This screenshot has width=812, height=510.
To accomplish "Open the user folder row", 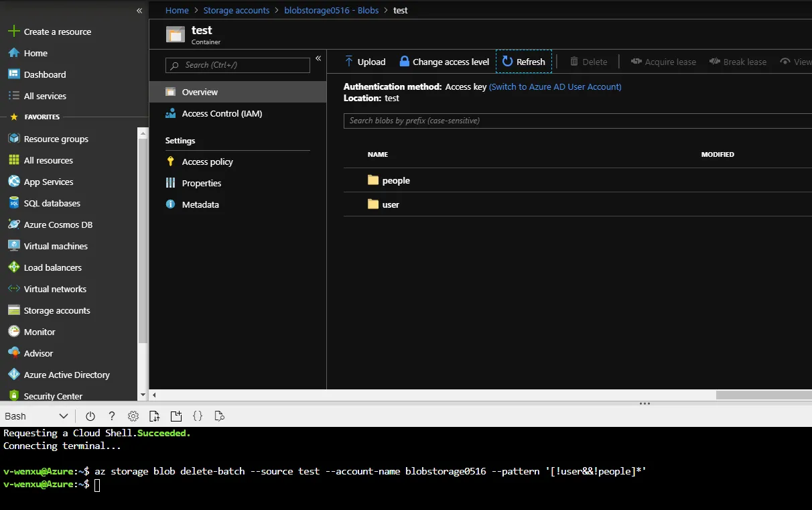I will click(x=578, y=204).
